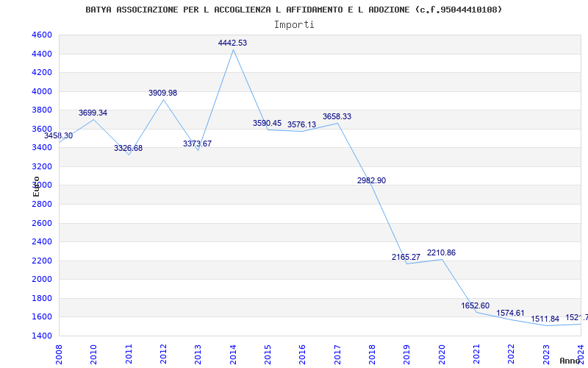
Task: Click the year 2012 axis label
Action: point(163,355)
